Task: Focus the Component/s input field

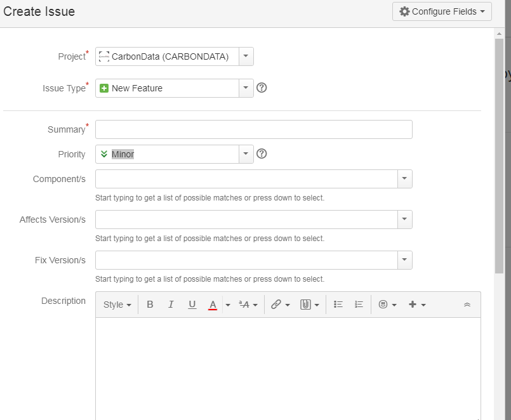Action: pyautogui.click(x=246, y=179)
